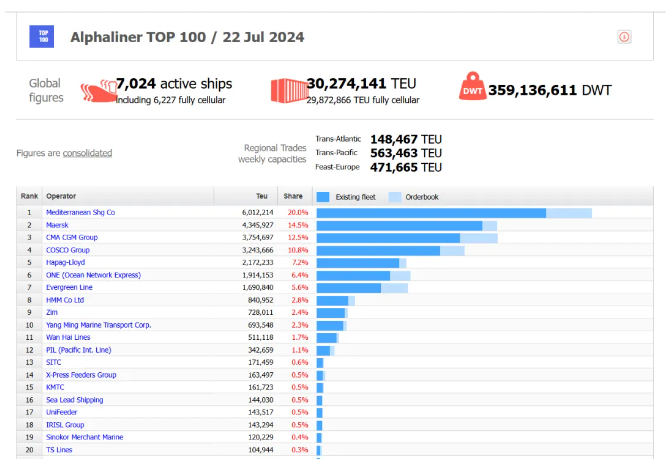The width and height of the screenshot is (672, 472).
Task: Open the 'consolidated' link
Action: tap(87, 153)
